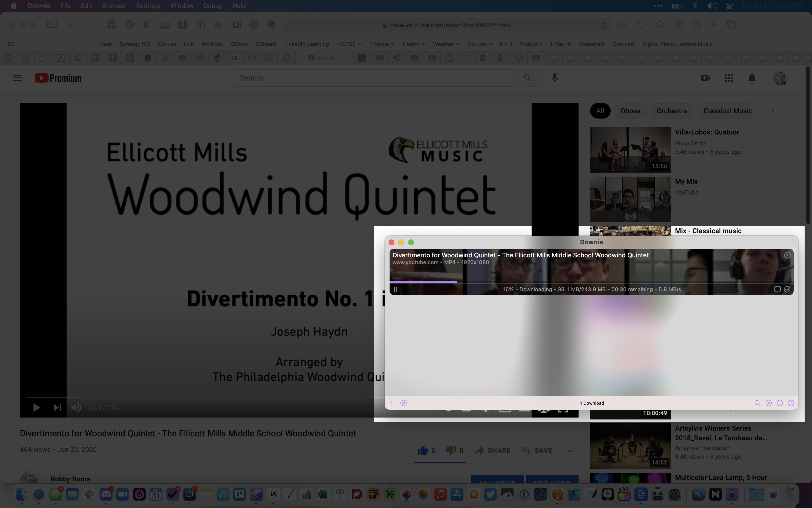The width and height of the screenshot is (812, 508).
Task: Play the Woodwind Quintet video
Action: [36, 408]
